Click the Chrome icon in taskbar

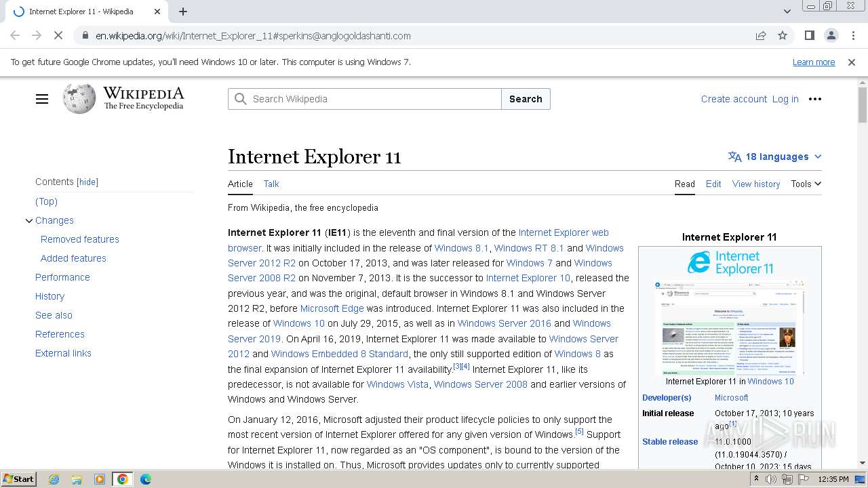[x=122, y=479]
